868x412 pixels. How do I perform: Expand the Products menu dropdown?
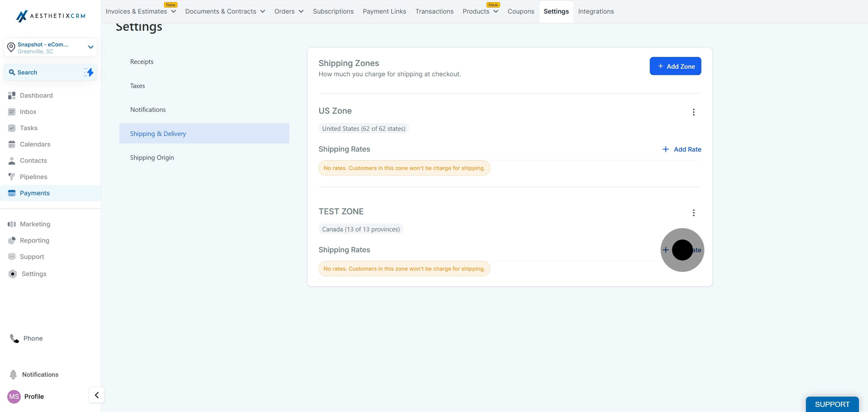pos(496,11)
